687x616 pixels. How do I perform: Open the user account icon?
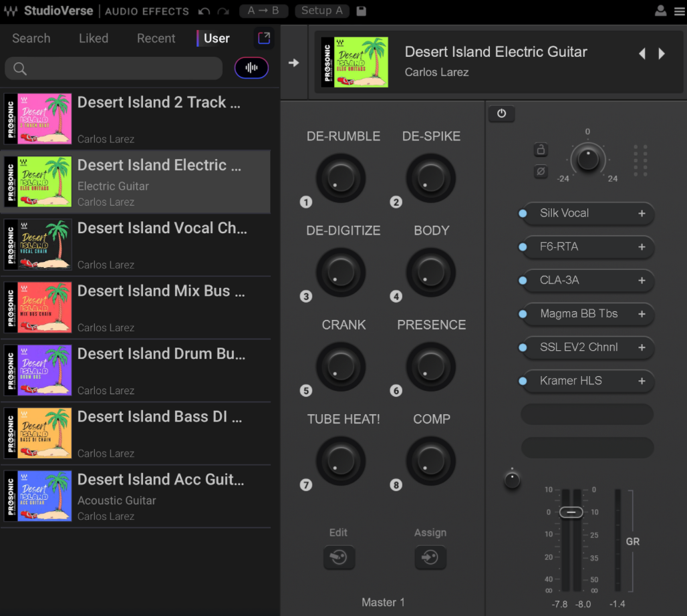click(x=660, y=11)
